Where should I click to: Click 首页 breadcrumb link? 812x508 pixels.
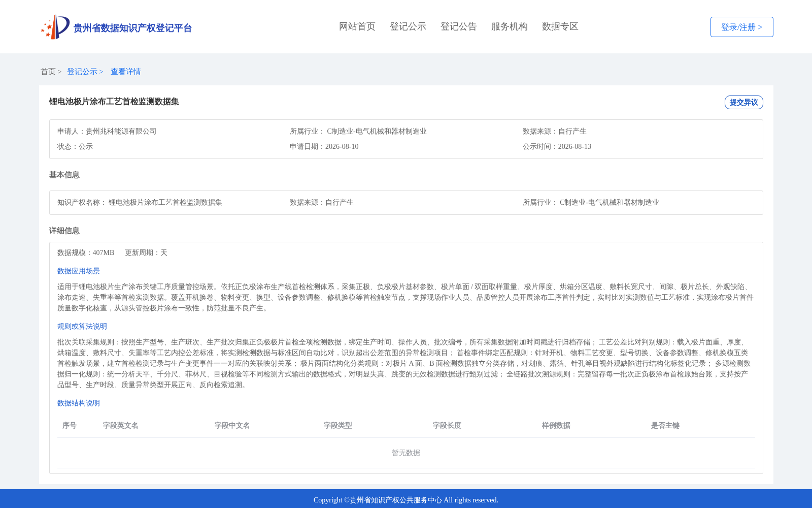[x=48, y=72]
